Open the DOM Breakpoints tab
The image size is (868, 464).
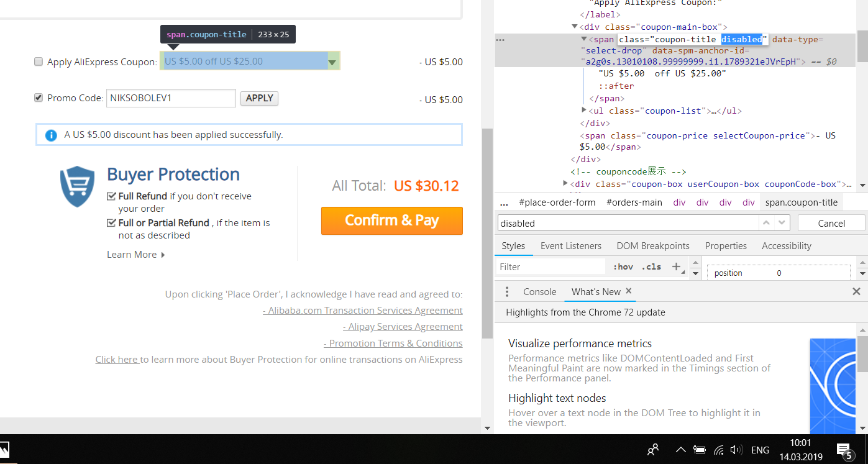[x=653, y=246]
